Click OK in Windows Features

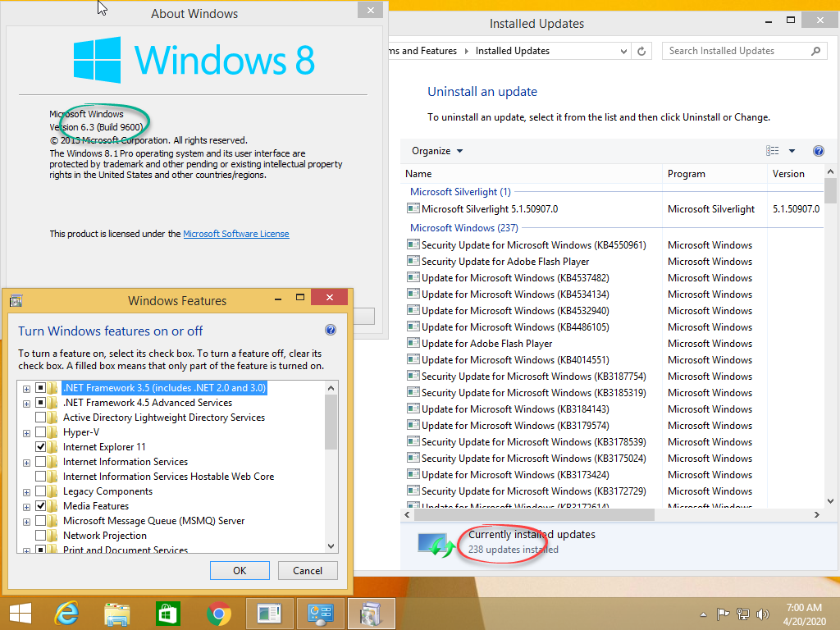[240, 571]
